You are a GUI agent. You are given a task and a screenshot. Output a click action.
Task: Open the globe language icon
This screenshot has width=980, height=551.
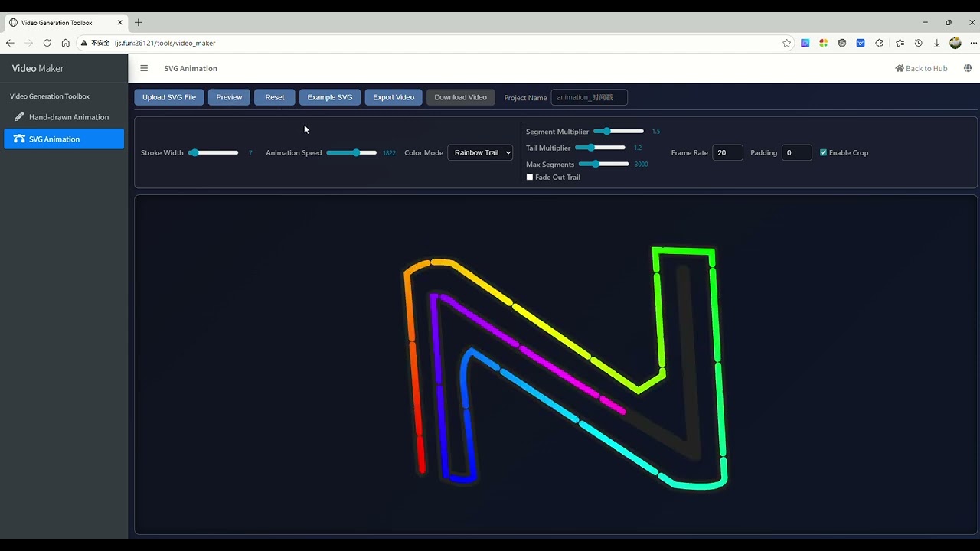pyautogui.click(x=968, y=68)
